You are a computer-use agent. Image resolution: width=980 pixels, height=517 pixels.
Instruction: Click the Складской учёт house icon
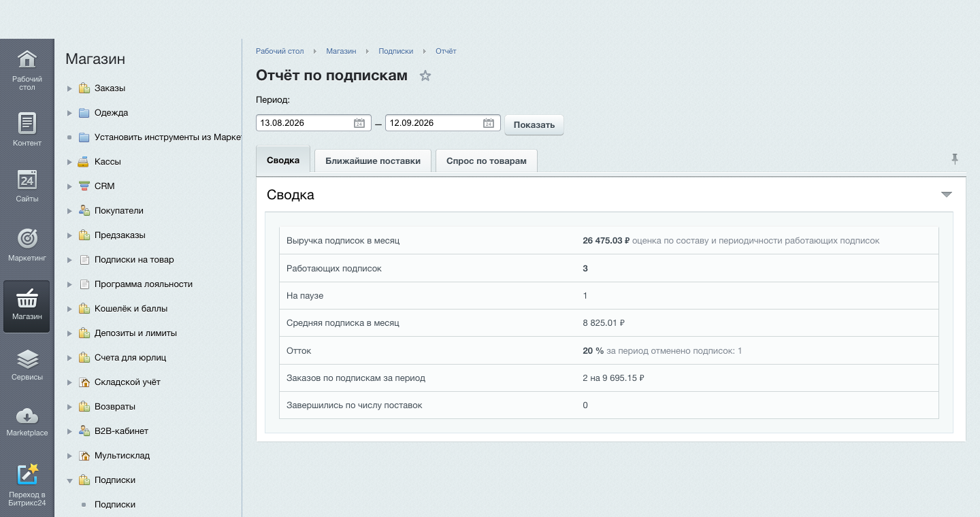coord(84,382)
